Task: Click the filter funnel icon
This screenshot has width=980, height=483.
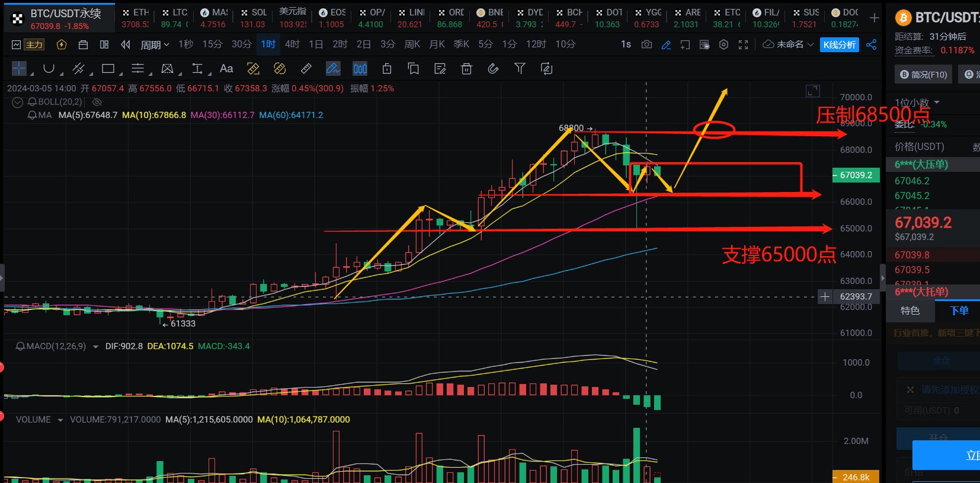Action: point(520,69)
